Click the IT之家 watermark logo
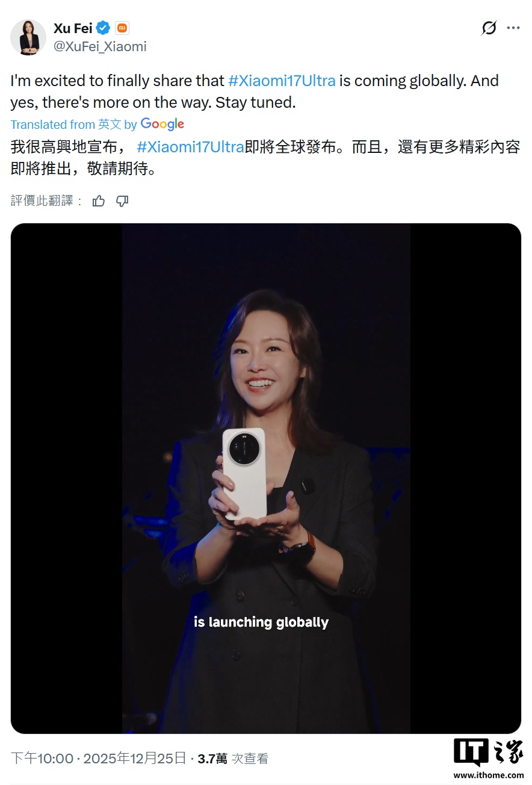 488,752
